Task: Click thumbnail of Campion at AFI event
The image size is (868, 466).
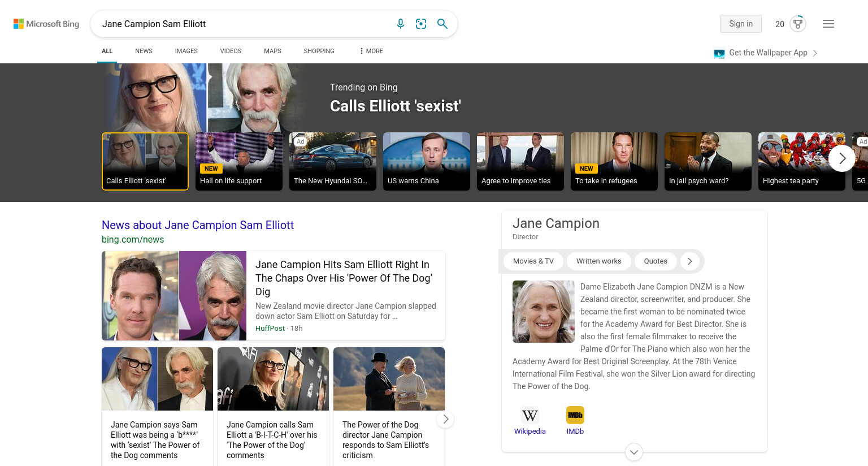Action: [273, 379]
